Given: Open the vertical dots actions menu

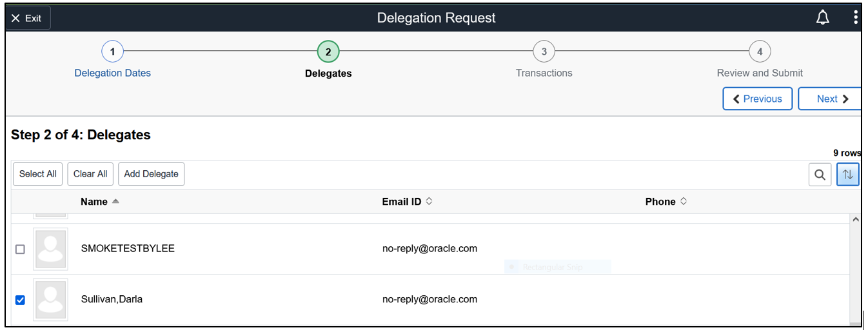Looking at the screenshot, I should point(856,18).
